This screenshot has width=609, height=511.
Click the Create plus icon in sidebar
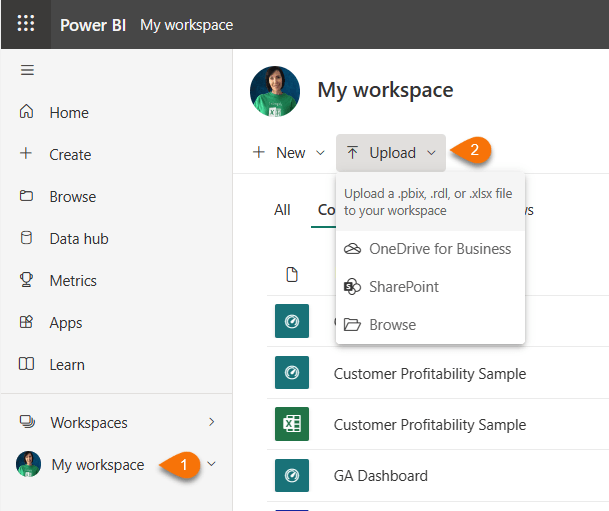tap(26, 153)
